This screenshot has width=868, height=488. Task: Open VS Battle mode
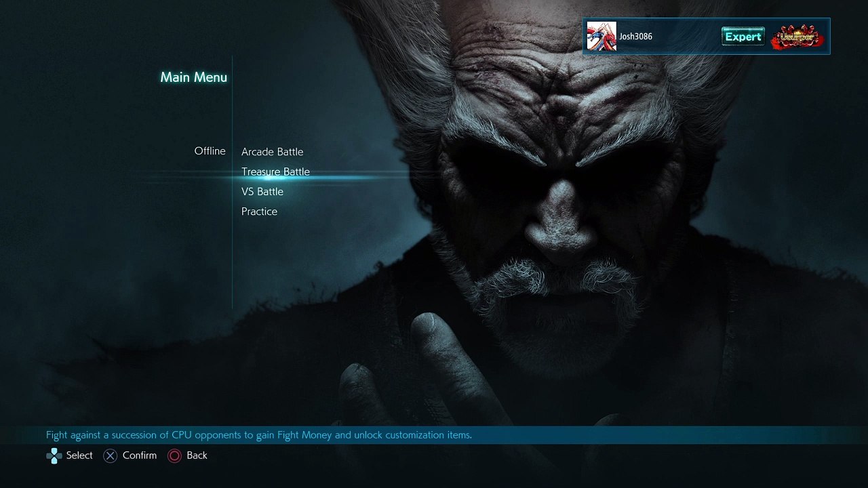(262, 192)
